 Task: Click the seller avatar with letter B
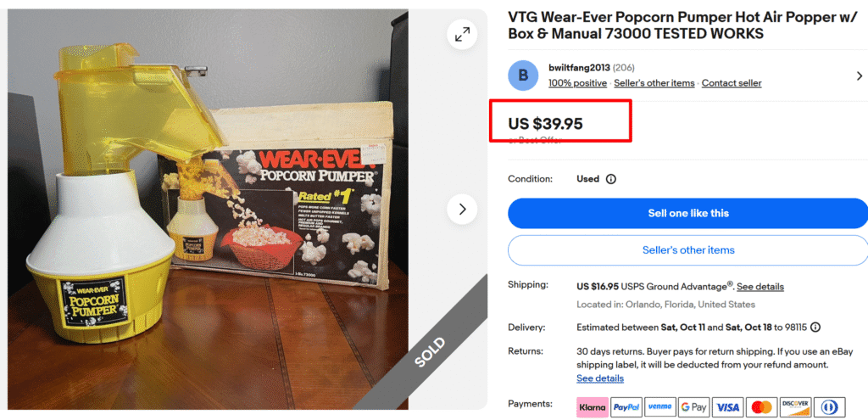point(523,76)
